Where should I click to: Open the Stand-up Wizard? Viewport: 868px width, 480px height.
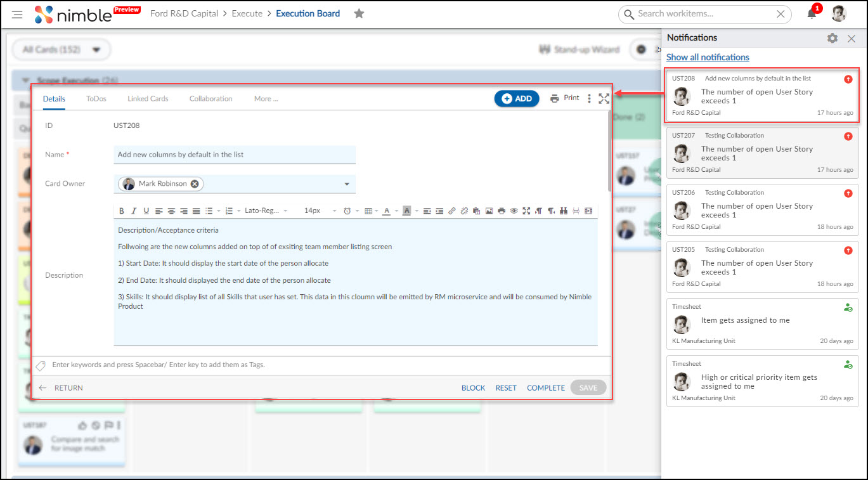579,49
